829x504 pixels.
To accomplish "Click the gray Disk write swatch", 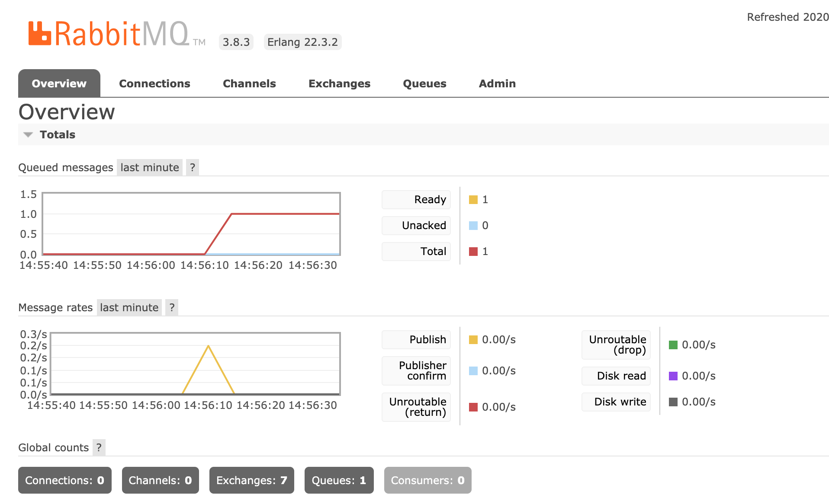I will pyautogui.click(x=673, y=402).
